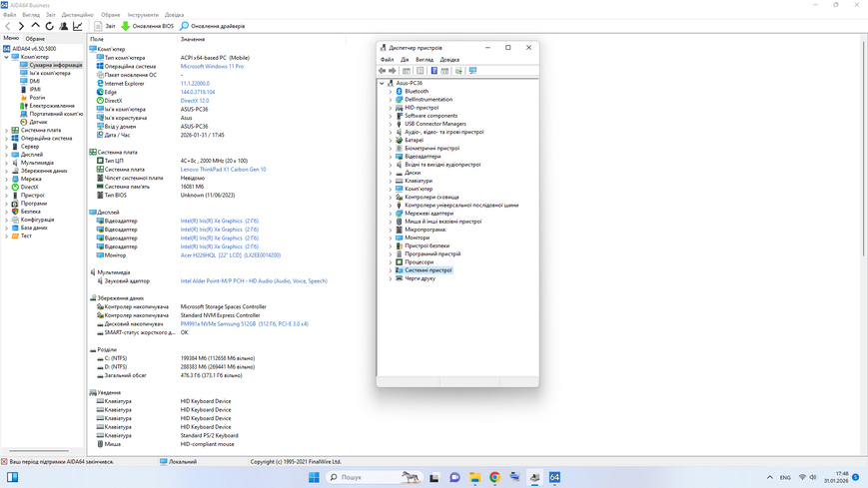Open Lenovo ThinkPad X1 Carbon Gen 10 link
This screenshot has height=488, width=868.
pyautogui.click(x=223, y=170)
